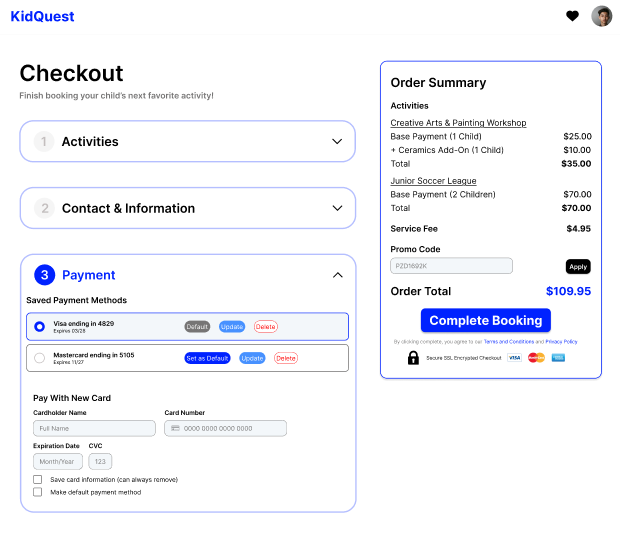Click the $109.95 order total

coord(568,291)
